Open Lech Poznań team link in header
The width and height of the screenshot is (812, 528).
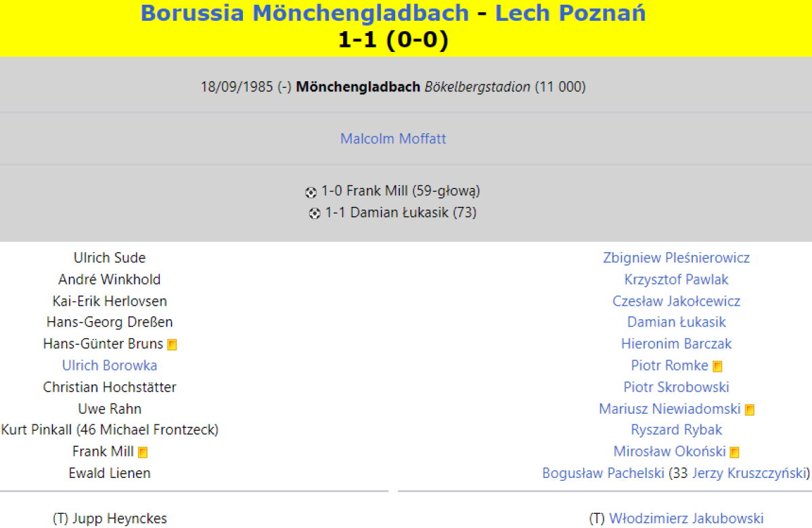pyautogui.click(x=570, y=13)
